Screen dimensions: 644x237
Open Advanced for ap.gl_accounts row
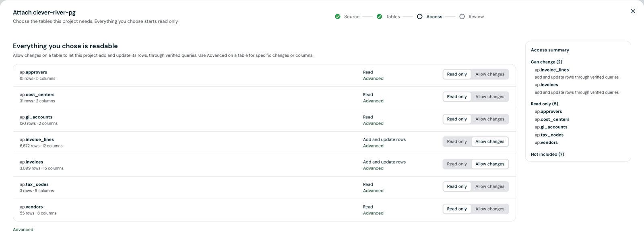[x=373, y=124]
